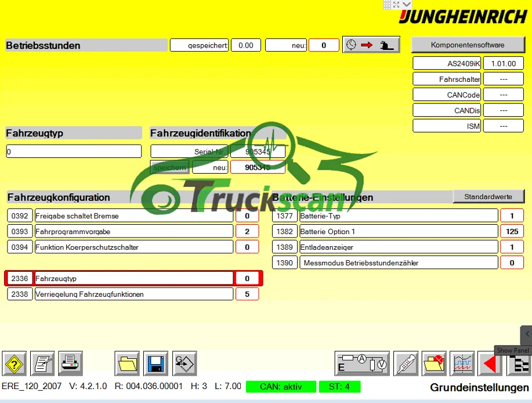Click parameter number 0392

click(x=20, y=216)
